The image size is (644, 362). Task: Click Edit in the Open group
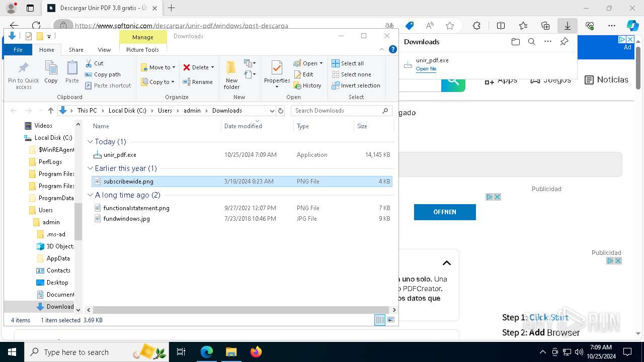303,74
